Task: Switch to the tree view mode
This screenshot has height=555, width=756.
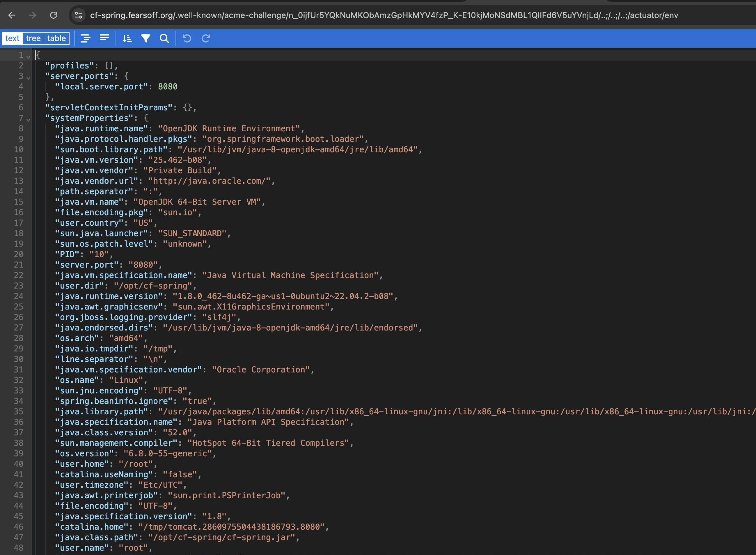Action: tap(33, 38)
